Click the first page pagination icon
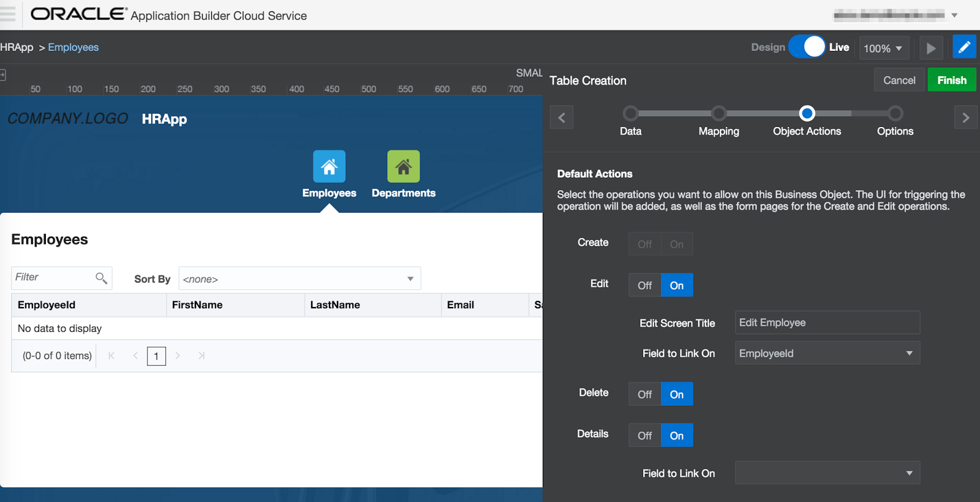 click(x=111, y=356)
